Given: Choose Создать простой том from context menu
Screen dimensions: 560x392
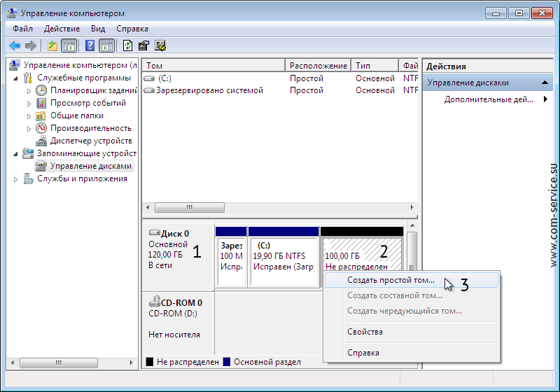Looking at the screenshot, I should click(x=412, y=280).
